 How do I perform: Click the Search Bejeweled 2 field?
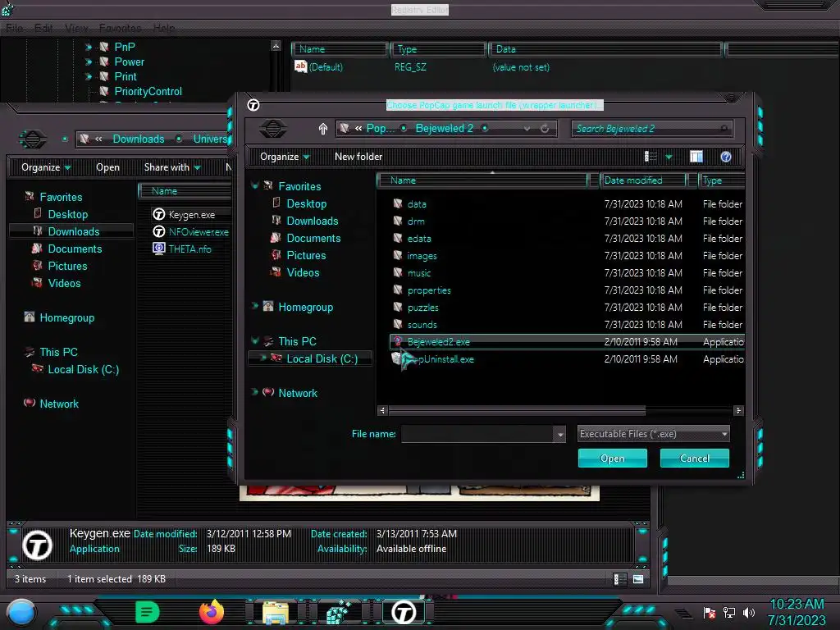coord(651,129)
